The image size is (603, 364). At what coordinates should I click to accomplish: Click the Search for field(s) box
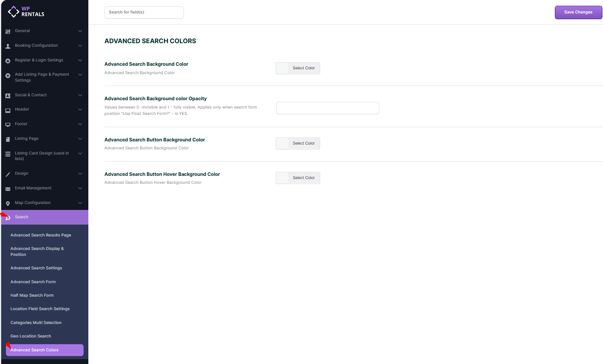click(x=144, y=12)
